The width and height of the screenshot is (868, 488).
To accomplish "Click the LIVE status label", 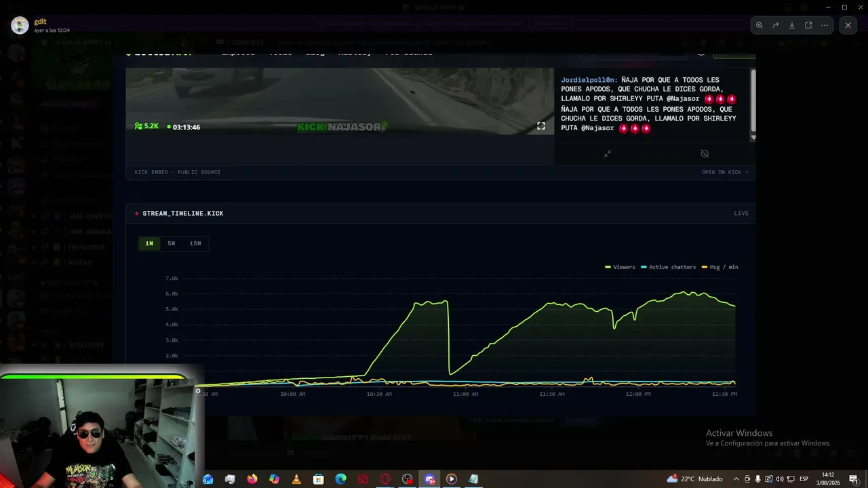I will (741, 213).
